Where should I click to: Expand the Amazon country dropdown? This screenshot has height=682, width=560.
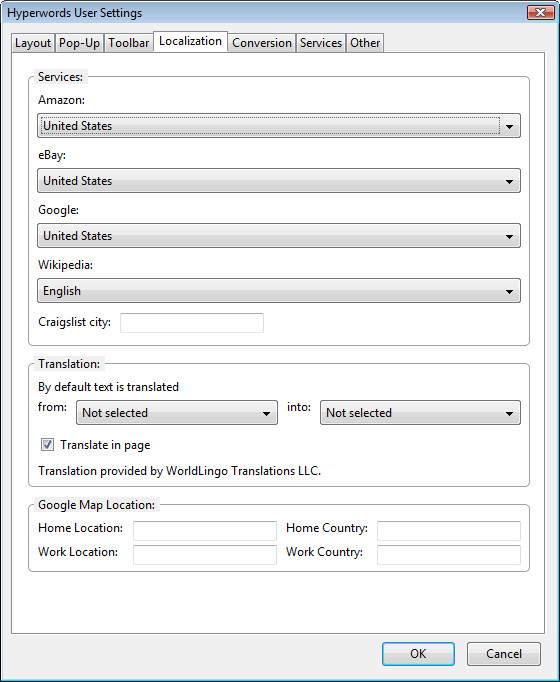click(x=279, y=126)
